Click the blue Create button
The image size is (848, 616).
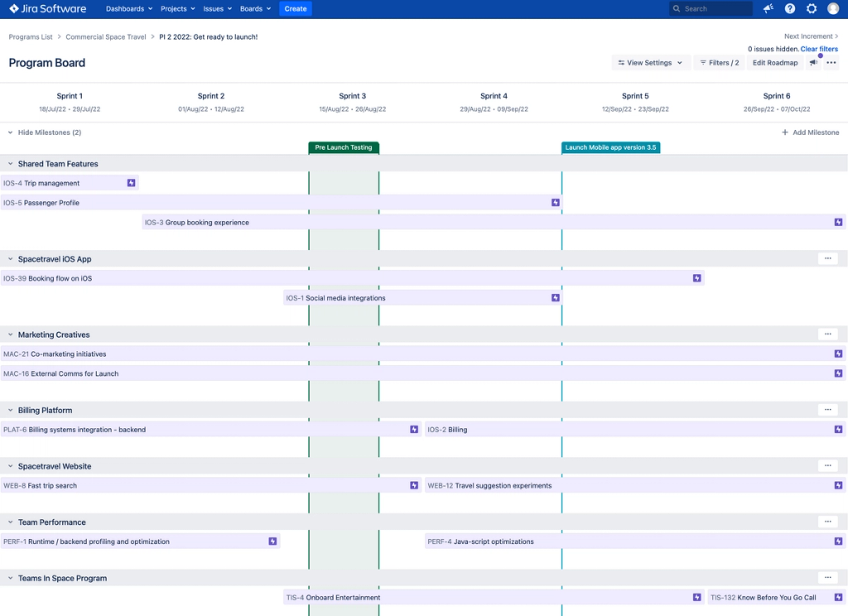[296, 9]
